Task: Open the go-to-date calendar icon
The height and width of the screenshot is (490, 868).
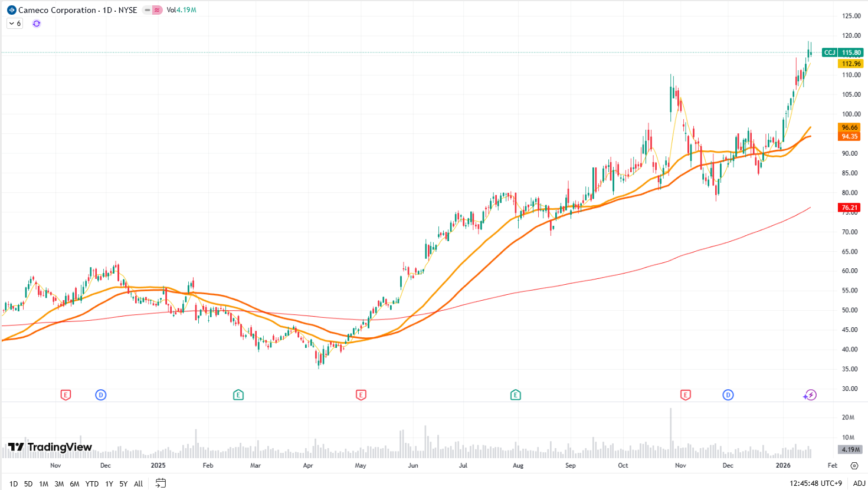Action: click(161, 483)
